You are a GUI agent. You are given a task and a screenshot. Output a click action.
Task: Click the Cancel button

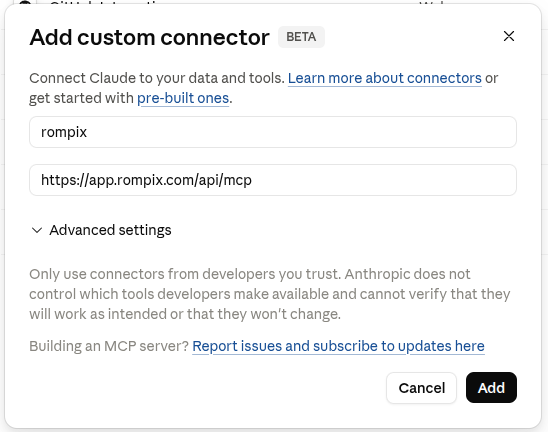[421, 388]
